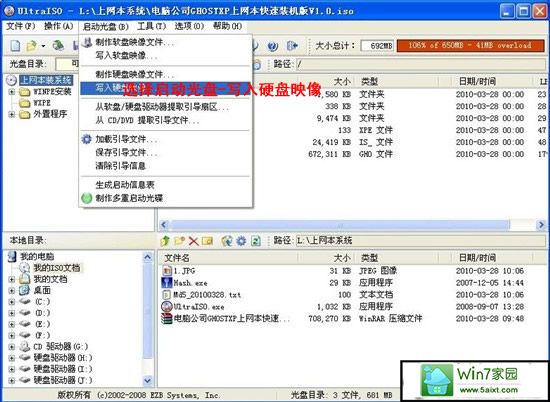This screenshot has width=550, height=402.
Task: Expand the 外置程序 folder tree node
Action: point(12,115)
